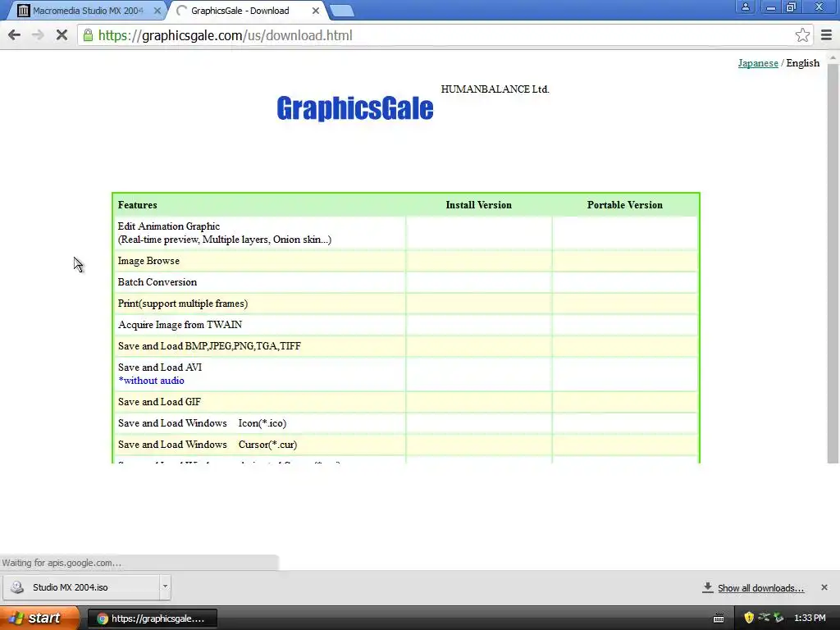Click the disc icon on Studio MX 2004.iso

(x=17, y=587)
